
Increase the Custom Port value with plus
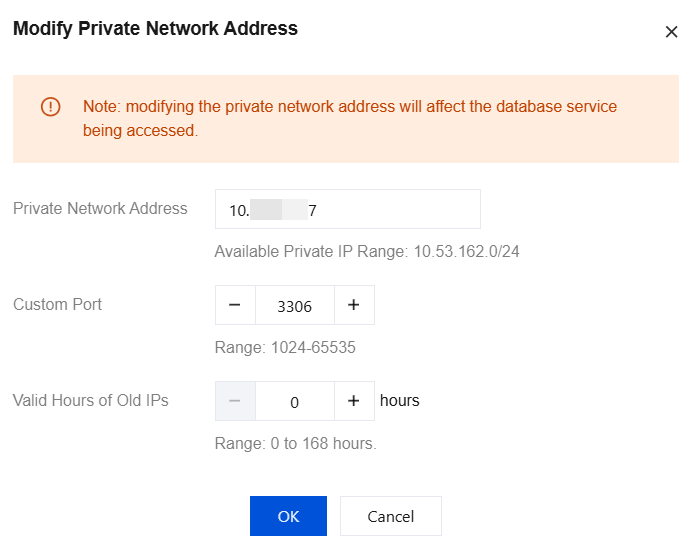click(354, 306)
